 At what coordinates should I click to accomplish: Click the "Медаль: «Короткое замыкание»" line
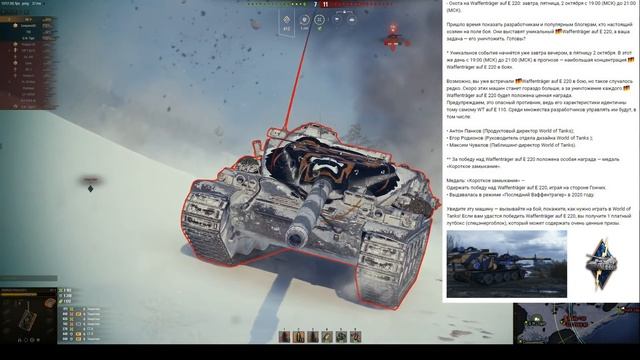486,180
